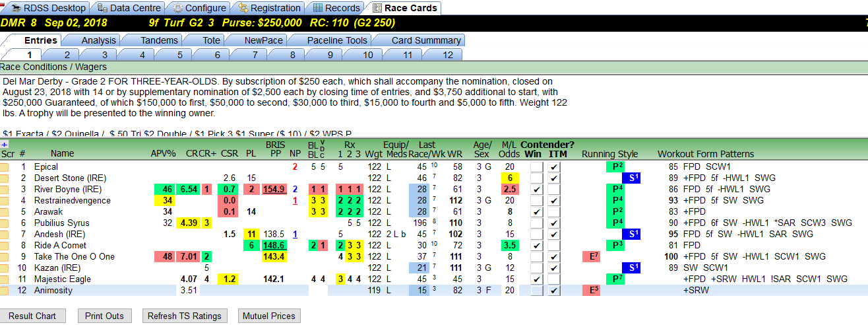Image resolution: width=868 pixels, height=325 pixels.
Task: Toggle ITM checkbox for Andesh (IRE)
Action: pos(555,235)
